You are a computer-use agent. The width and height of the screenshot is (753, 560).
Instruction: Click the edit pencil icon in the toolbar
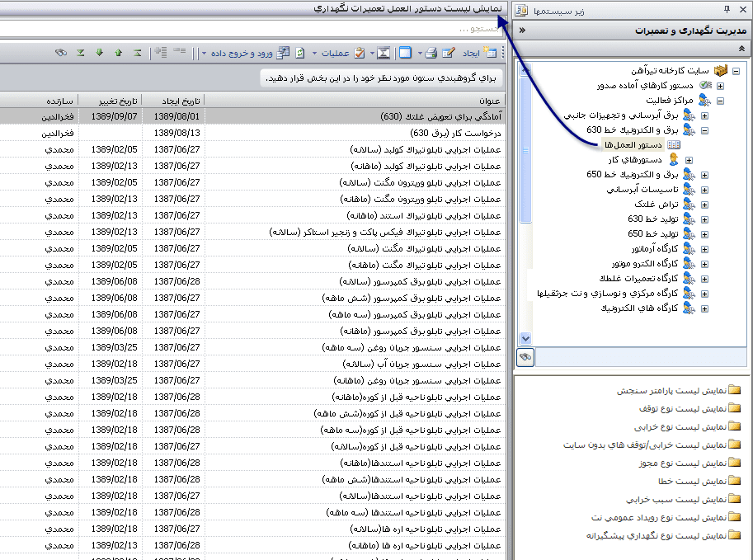pyautogui.click(x=449, y=53)
